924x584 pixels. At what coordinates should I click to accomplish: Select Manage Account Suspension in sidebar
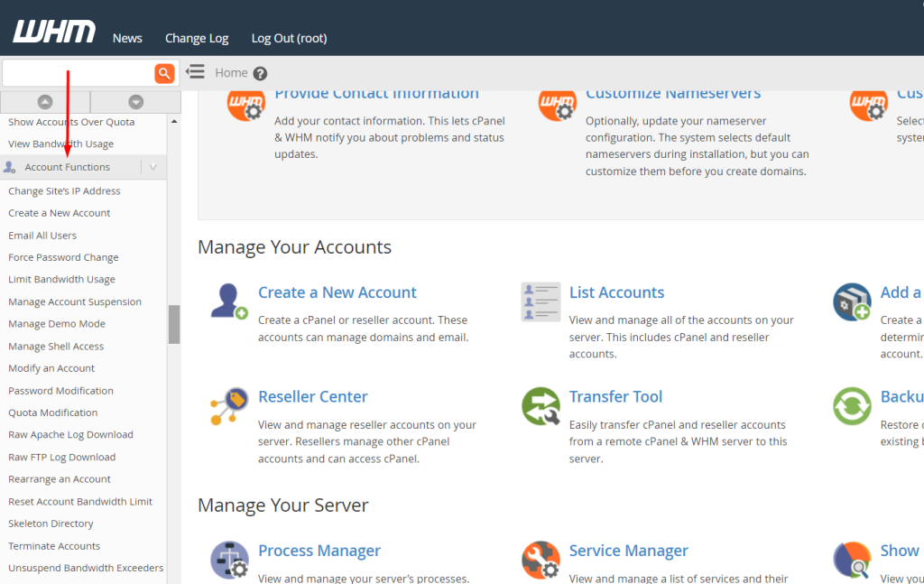75,301
